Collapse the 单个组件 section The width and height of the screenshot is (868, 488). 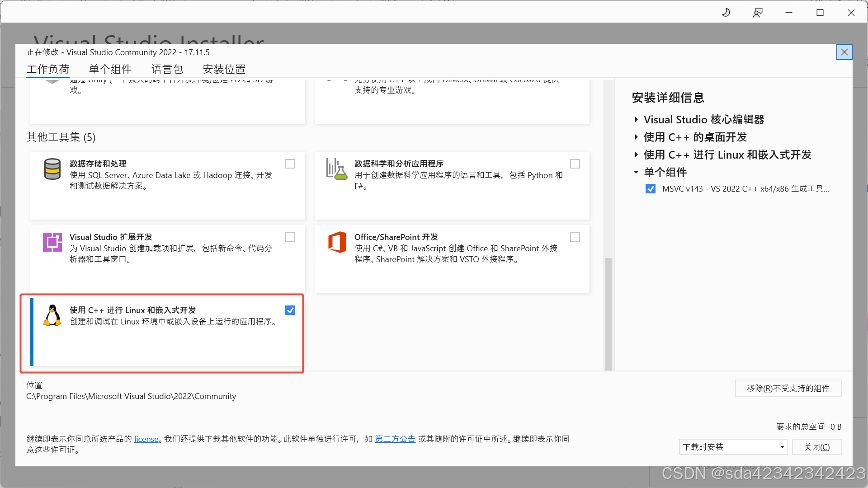[636, 172]
